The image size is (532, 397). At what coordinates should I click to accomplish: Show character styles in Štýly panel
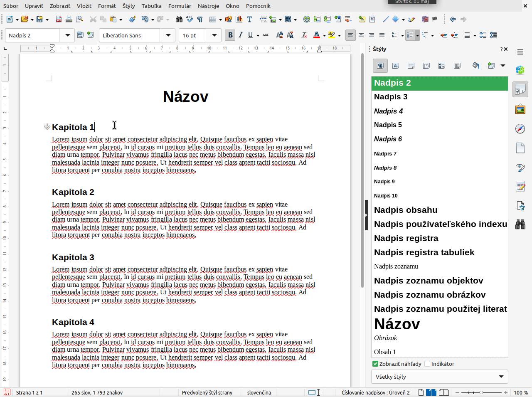(396, 66)
